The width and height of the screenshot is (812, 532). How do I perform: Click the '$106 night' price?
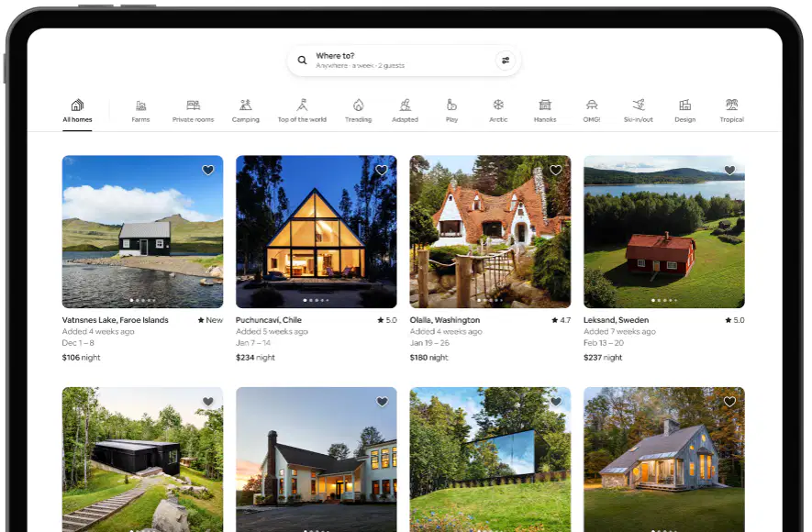pyautogui.click(x=82, y=357)
